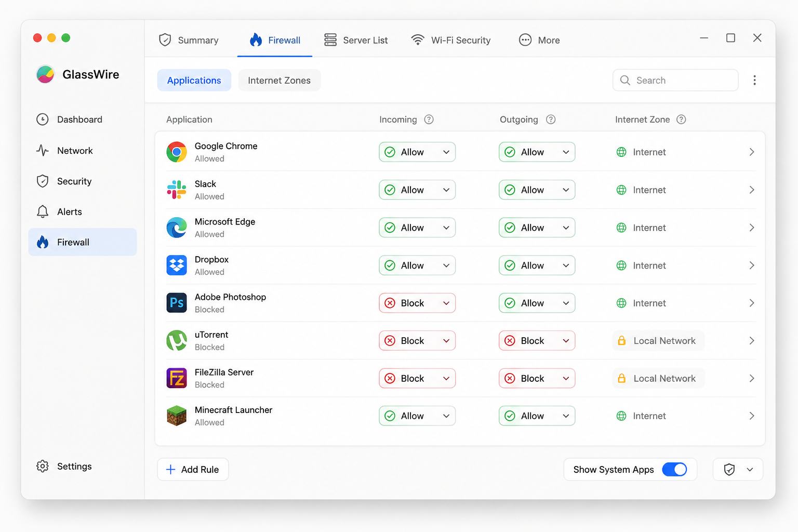Open Alerts in the sidebar
The width and height of the screenshot is (798, 532).
click(x=83, y=212)
